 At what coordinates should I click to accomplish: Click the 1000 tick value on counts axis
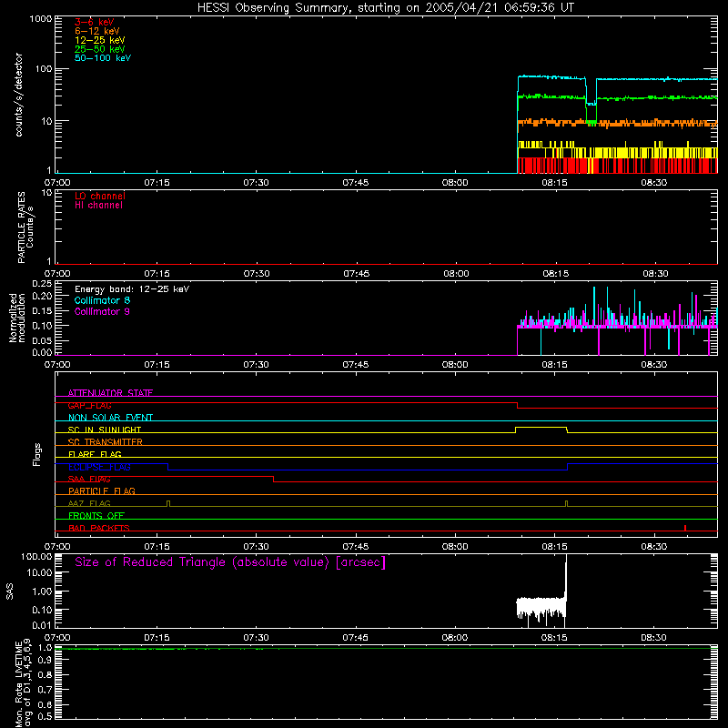(x=41, y=19)
